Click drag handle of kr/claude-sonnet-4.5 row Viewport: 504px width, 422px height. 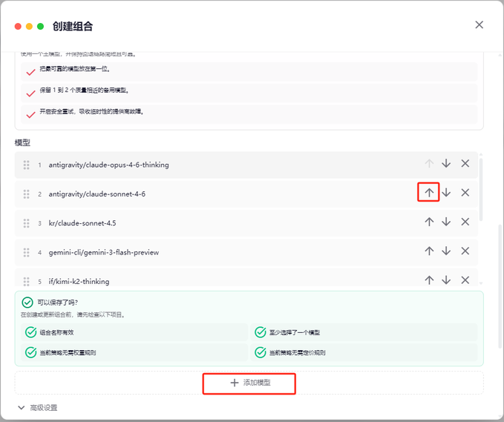click(x=27, y=223)
